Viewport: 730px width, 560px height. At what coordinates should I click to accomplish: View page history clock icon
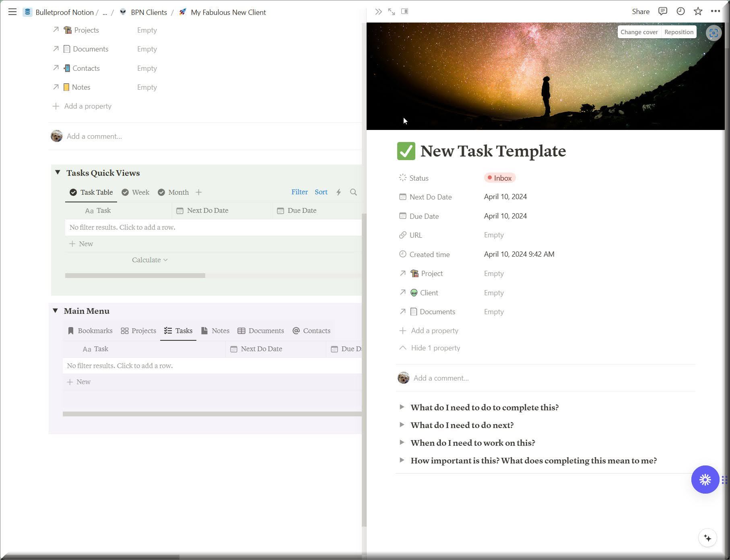coord(681,12)
